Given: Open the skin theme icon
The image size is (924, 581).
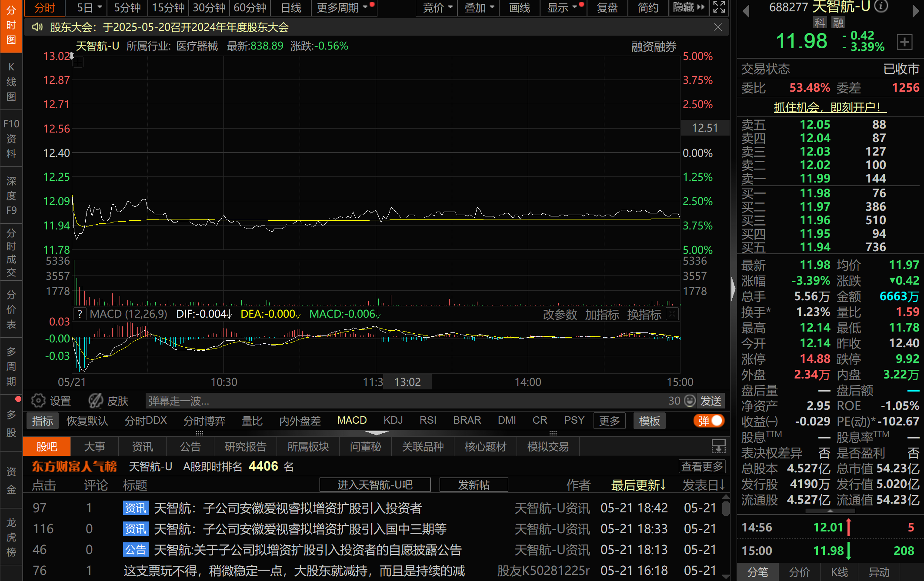Looking at the screenshot, I should pyautogui.click(x=96, y=401).
